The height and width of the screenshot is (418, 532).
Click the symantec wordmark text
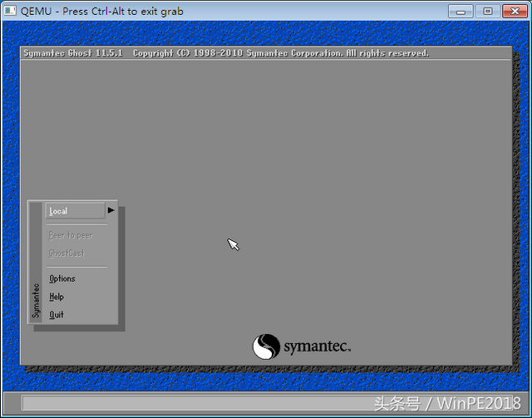tap(318, 347)
